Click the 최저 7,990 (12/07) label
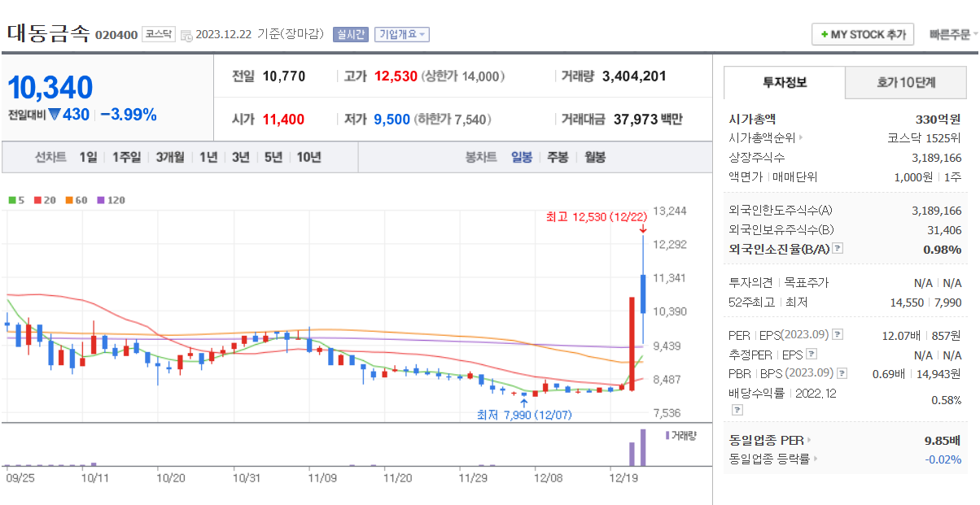 (x=524, y=416)
